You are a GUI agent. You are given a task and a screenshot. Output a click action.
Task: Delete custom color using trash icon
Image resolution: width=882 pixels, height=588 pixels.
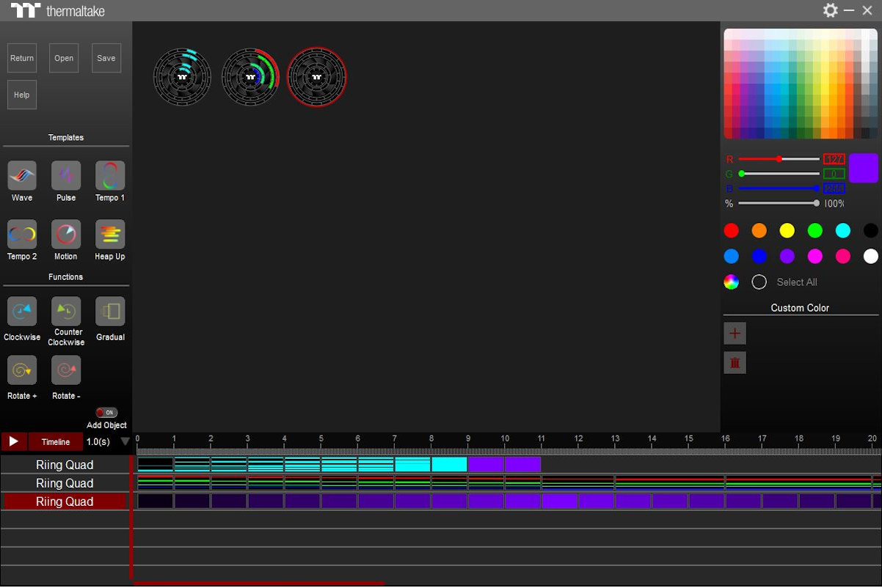(x=735, y=363)
